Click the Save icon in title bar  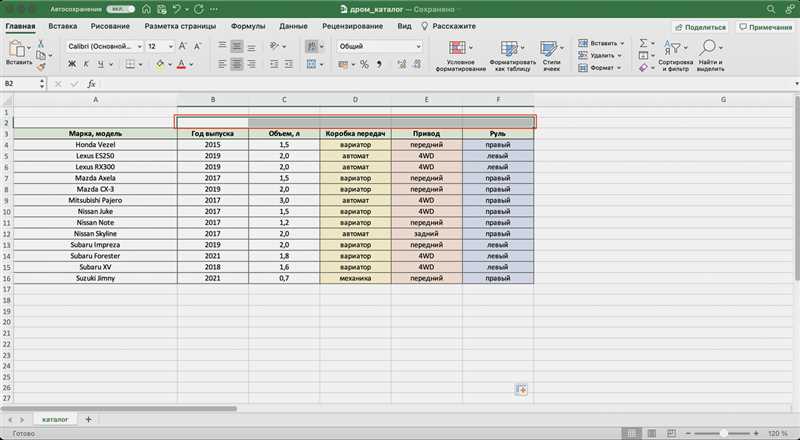pyautogui.click(x=162, y=9)
